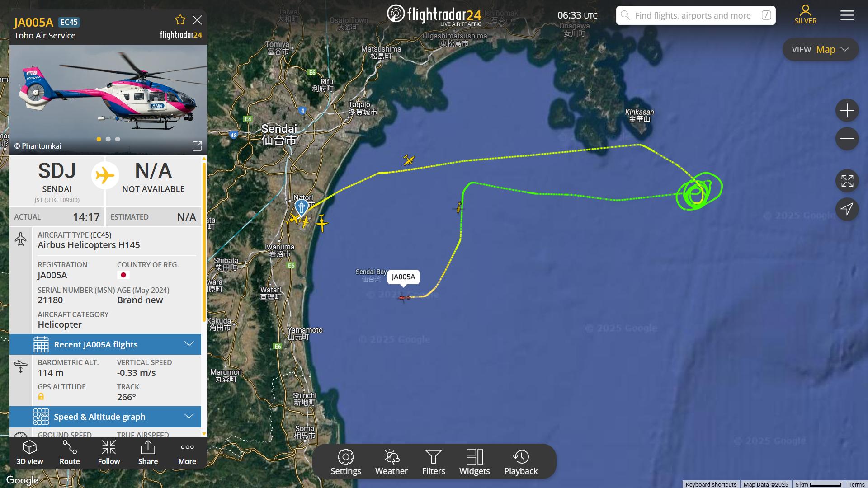Share this flight

tap(148, 453)
